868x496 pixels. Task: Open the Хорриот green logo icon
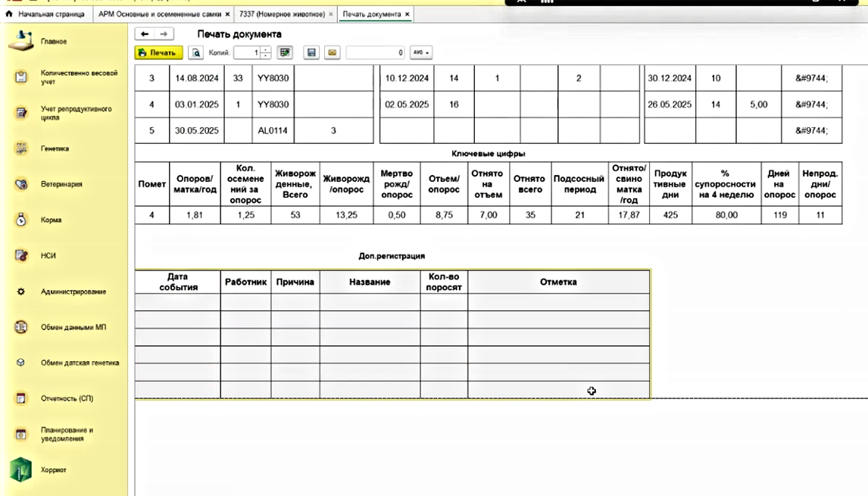(20, 469)
